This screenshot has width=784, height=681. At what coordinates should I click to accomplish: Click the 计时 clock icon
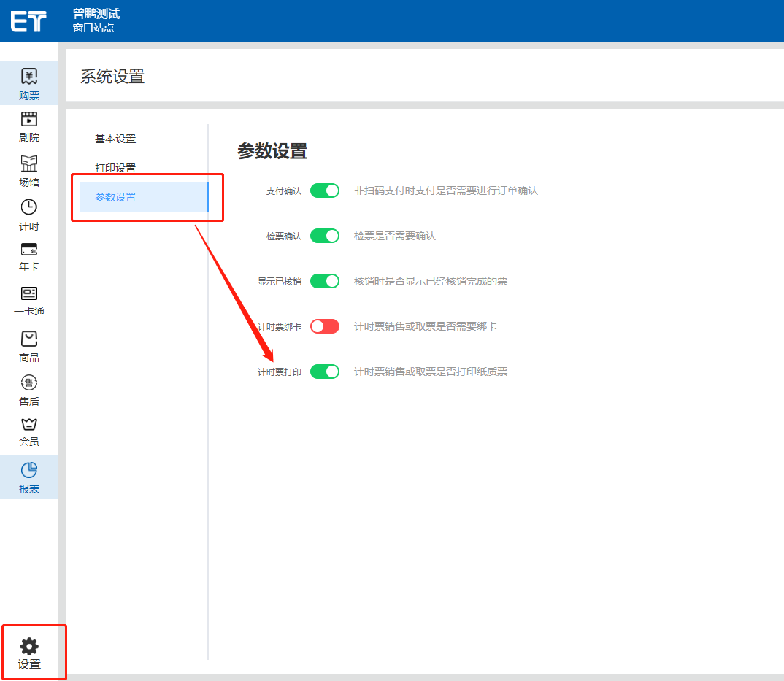[x=29, y=207]
